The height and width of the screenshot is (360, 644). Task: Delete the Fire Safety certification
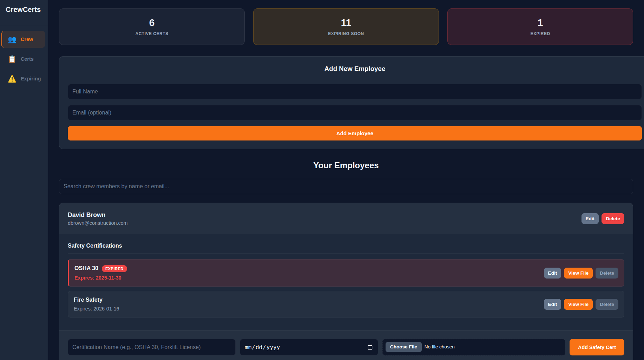pos(606,304)
